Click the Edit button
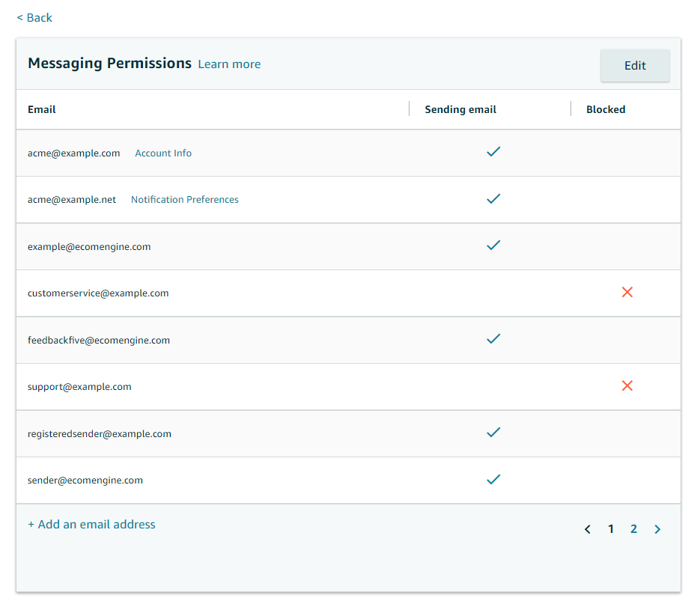700x610 pixels. coord(635,66)
